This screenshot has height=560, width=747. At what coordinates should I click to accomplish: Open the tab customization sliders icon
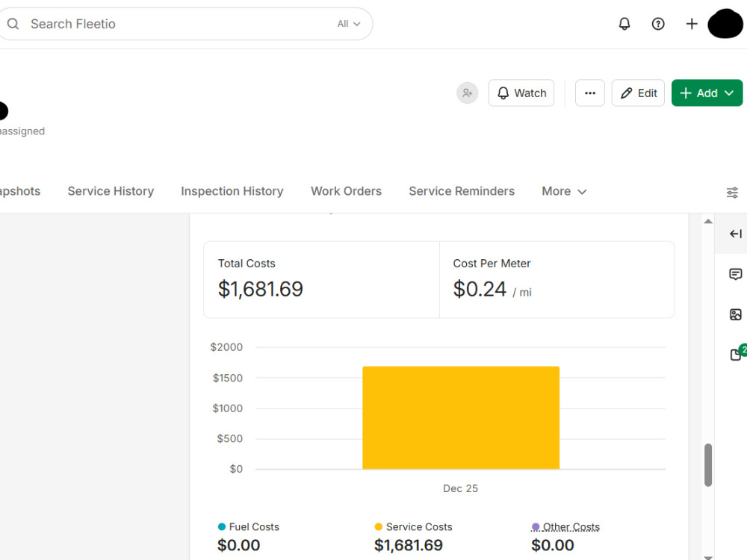tap(732, 193)
